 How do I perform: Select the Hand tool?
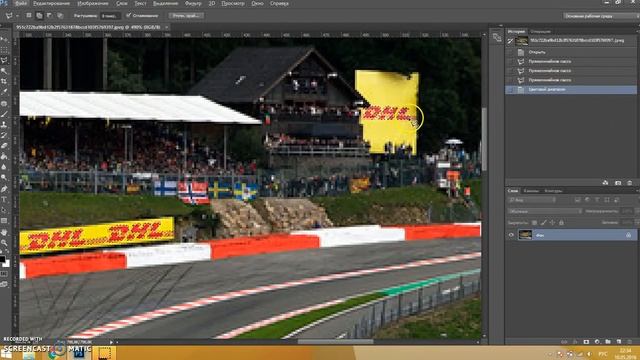[4, 232]
